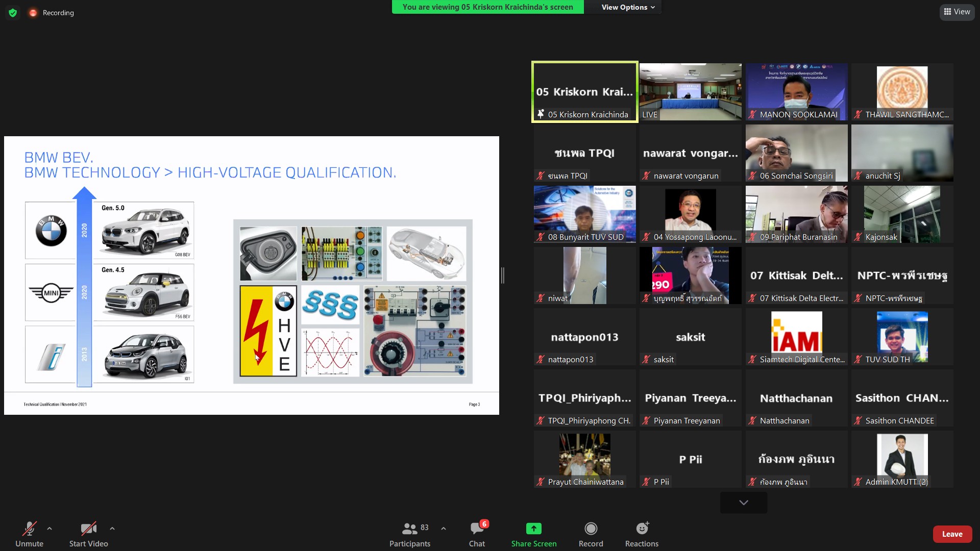
Task: Click muted mic icon next to Kajonsak
Action: (x=858, y=237)
